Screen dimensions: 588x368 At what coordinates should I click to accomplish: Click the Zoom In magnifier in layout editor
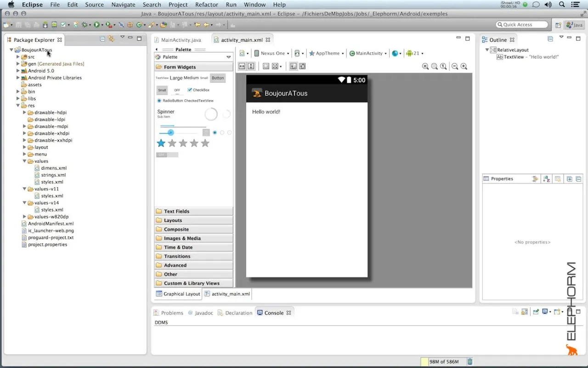pos(464,66)
